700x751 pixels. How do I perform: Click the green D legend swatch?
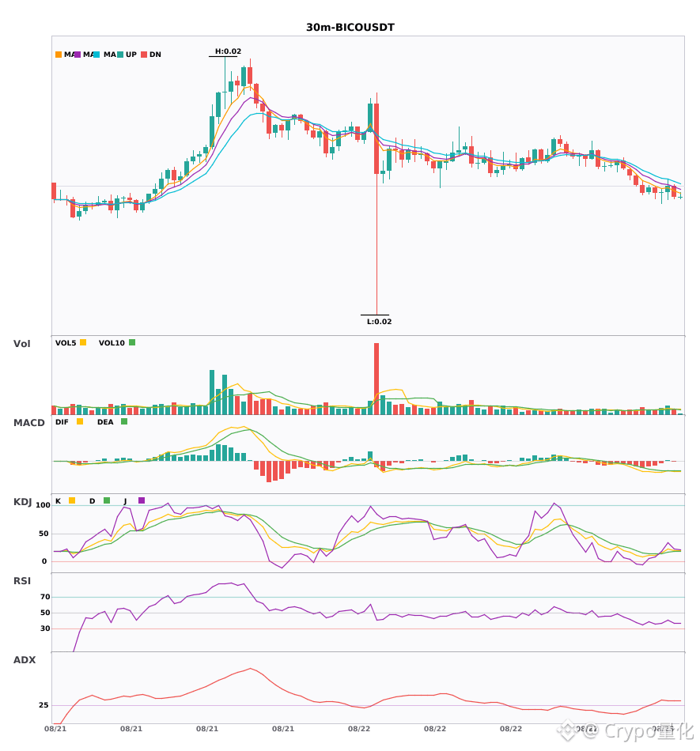click(107, 500)
